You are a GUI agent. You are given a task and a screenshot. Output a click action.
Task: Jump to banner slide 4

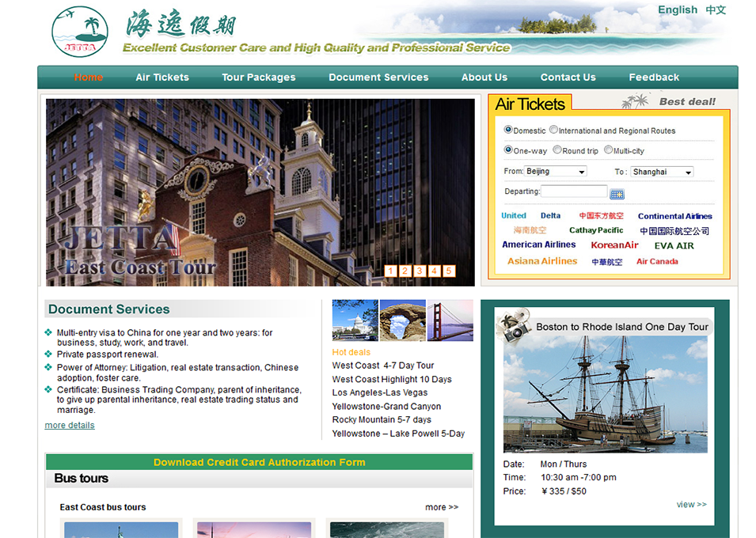[x=434, y=271]
